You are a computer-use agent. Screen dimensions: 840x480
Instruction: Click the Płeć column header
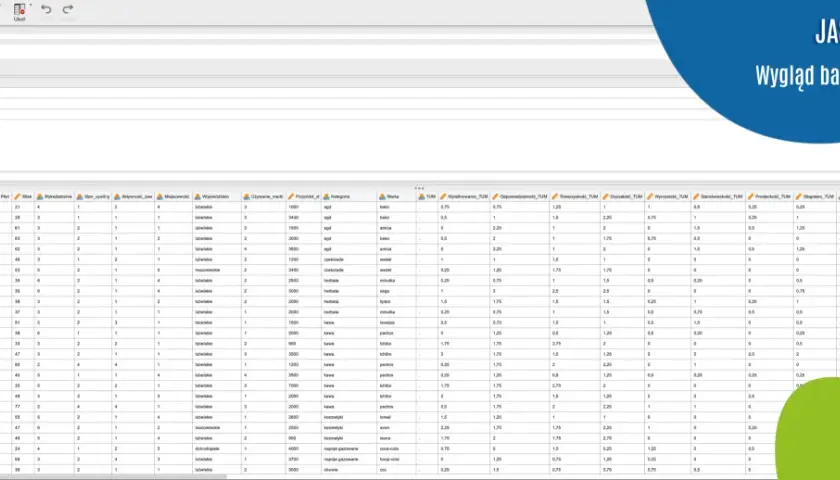tap(5, 197)
